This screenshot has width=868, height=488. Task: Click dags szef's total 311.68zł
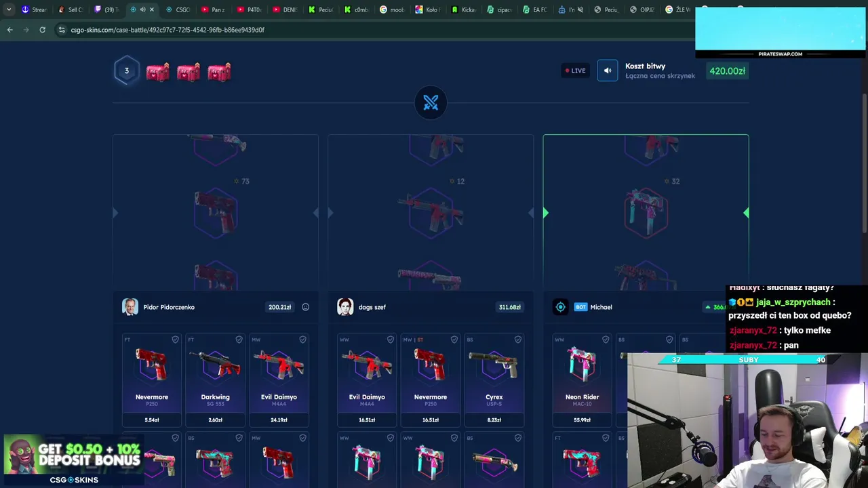[x=510, y=307]
